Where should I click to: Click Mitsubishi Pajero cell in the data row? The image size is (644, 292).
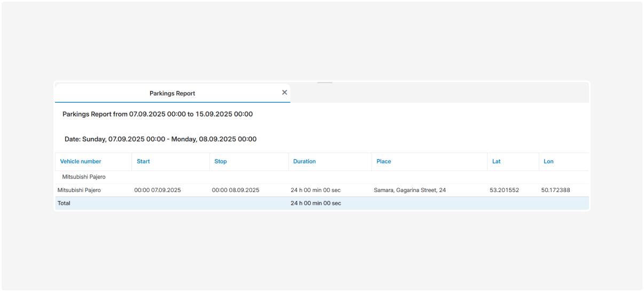click(79, 190)
